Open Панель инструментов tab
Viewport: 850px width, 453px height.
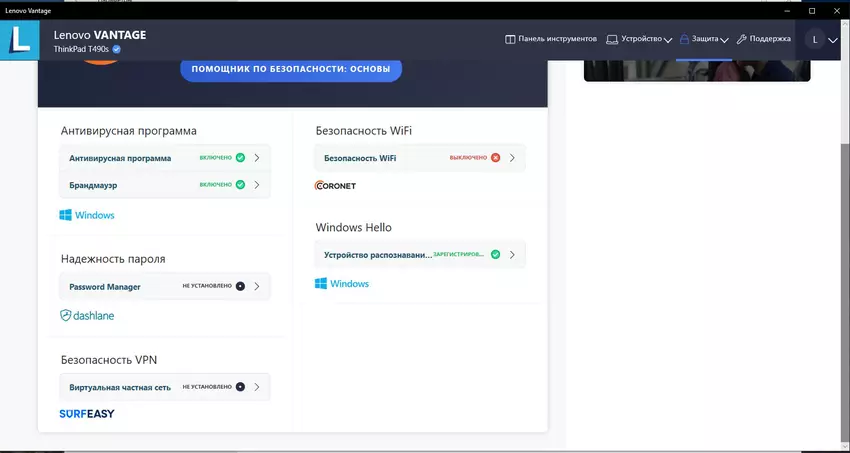click(x=552, y=40)
